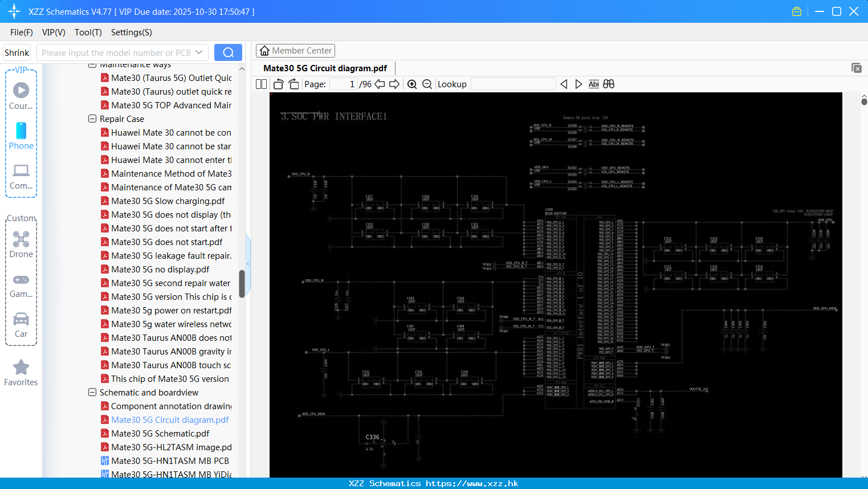This screenshot has height=489, width=868.
Task: Select the Game console category icon
Action: [21, 286]
